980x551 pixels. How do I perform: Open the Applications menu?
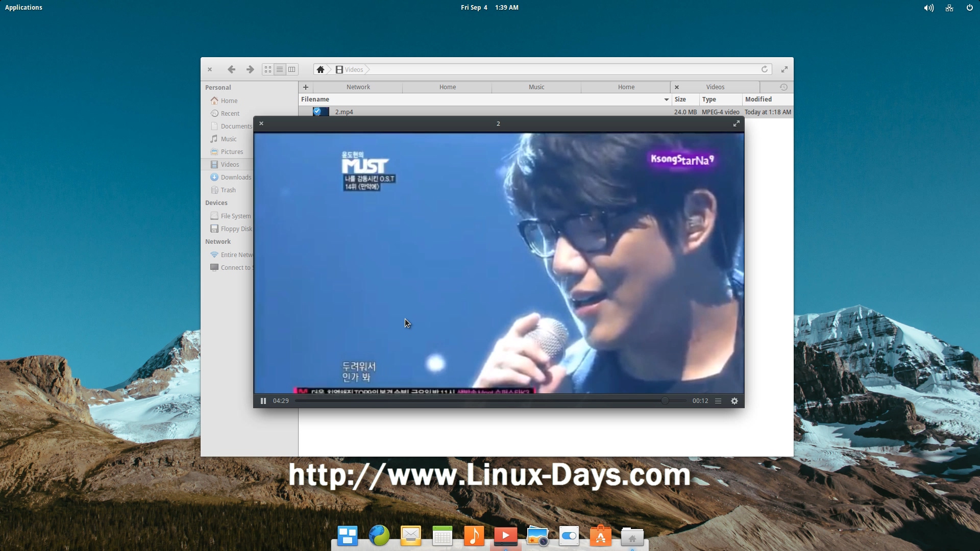coord(23,8)
